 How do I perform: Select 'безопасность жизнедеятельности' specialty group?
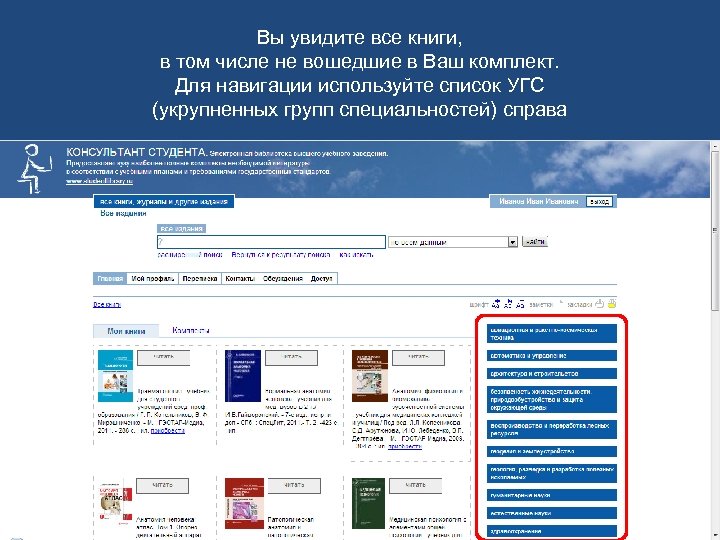[551, 399]
